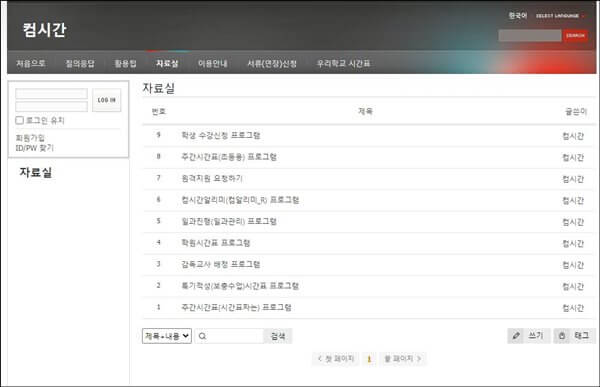Click the magnifier icon in board search
The image size is (600, 387).
202,336
